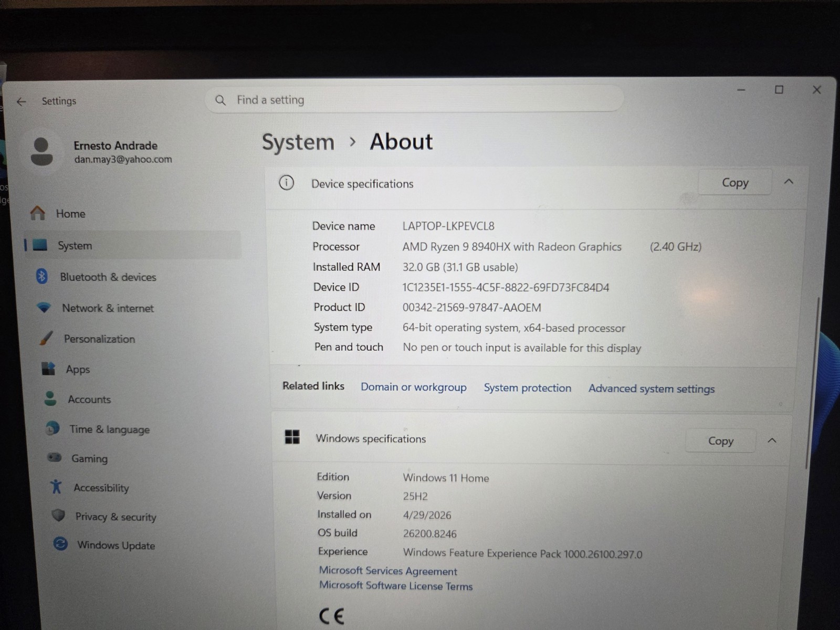Click the Windows Update sync icon
Screen dimensions: 840x630
(60, 544)
